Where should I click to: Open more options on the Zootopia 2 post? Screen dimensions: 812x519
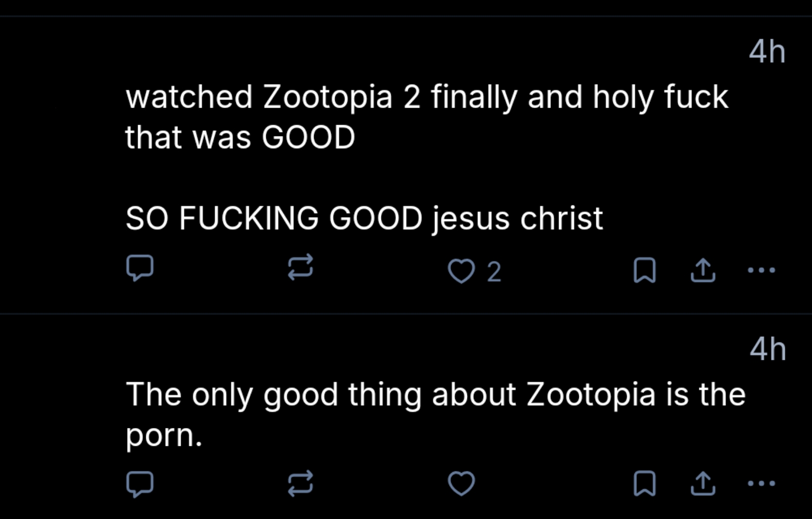point(762,270)
